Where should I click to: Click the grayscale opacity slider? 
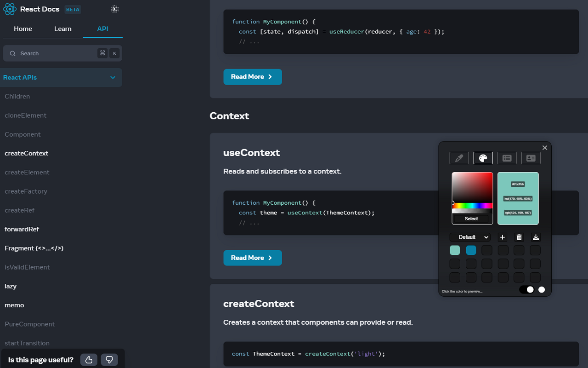coord(472,211)
